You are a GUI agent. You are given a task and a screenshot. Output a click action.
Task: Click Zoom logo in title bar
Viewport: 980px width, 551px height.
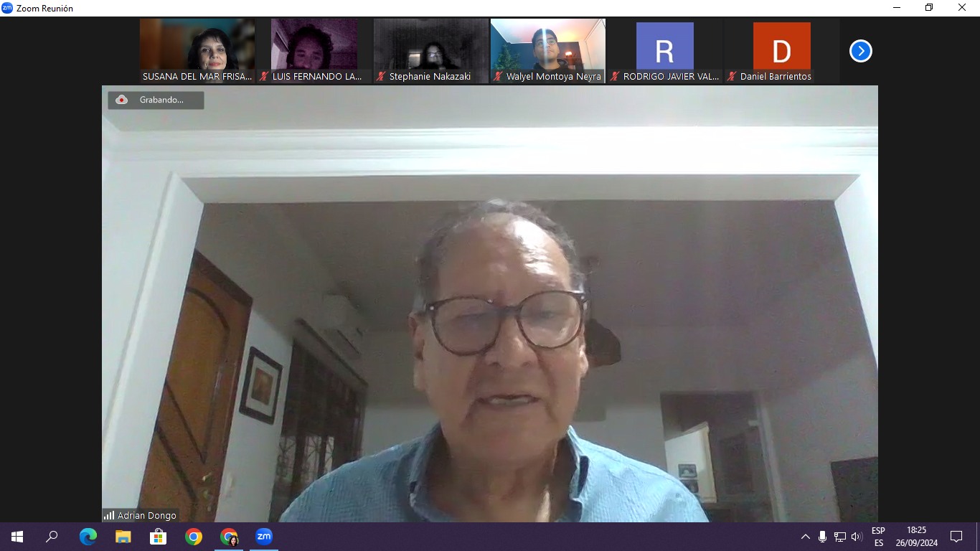pos(7,8)
